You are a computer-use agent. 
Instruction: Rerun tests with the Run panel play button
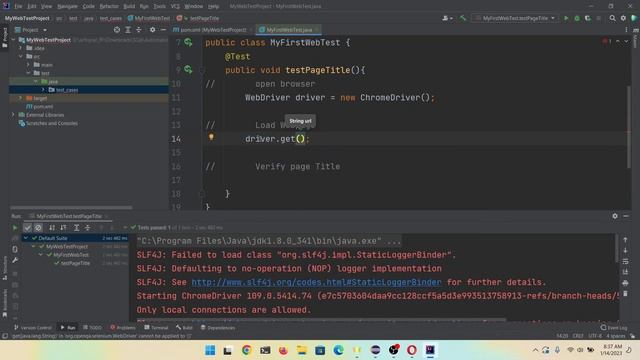coord(15,228)
